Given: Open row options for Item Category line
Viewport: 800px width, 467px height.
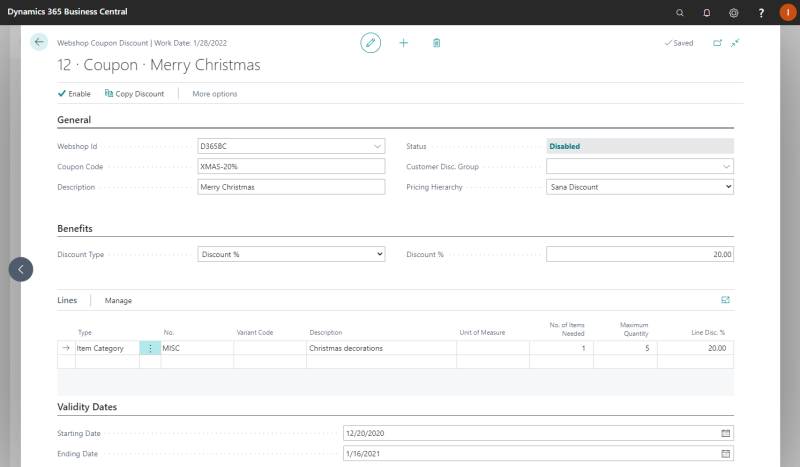Looking at the screenshot, I should pyautogui.click(x=150, y=348).
